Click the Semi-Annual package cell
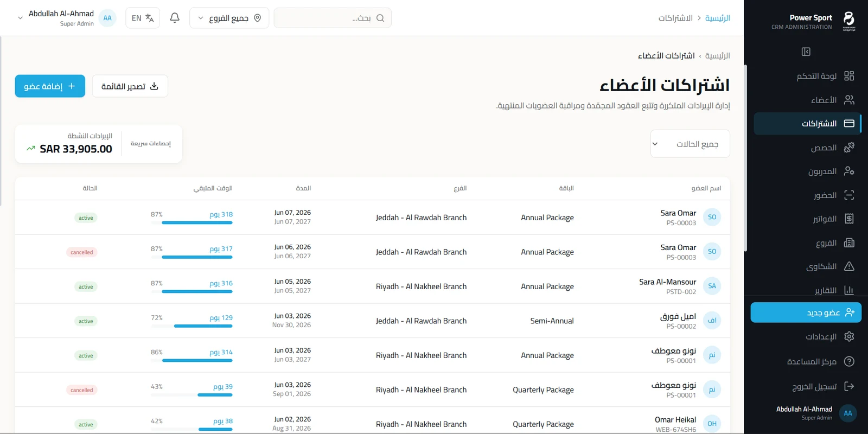Image resolution: width=868 pixels, height=434 pixels. tap(552, 321)
